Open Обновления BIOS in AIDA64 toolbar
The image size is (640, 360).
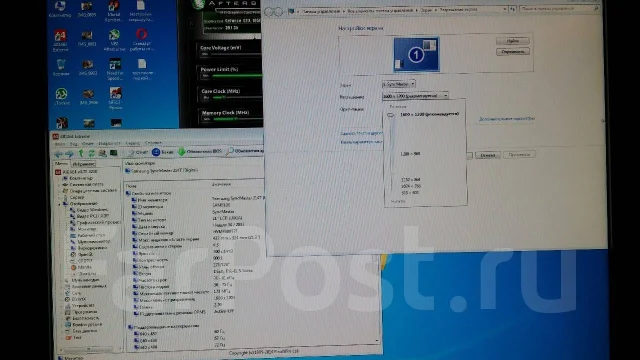[x=200, y=151]
